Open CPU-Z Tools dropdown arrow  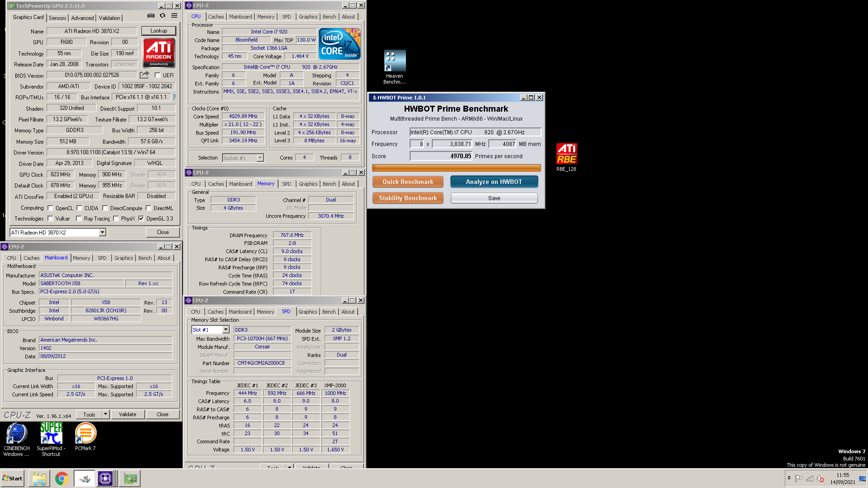(105, 414)
